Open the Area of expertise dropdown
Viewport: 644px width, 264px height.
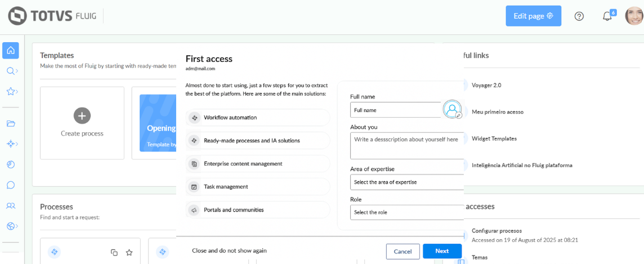[406, 182]
